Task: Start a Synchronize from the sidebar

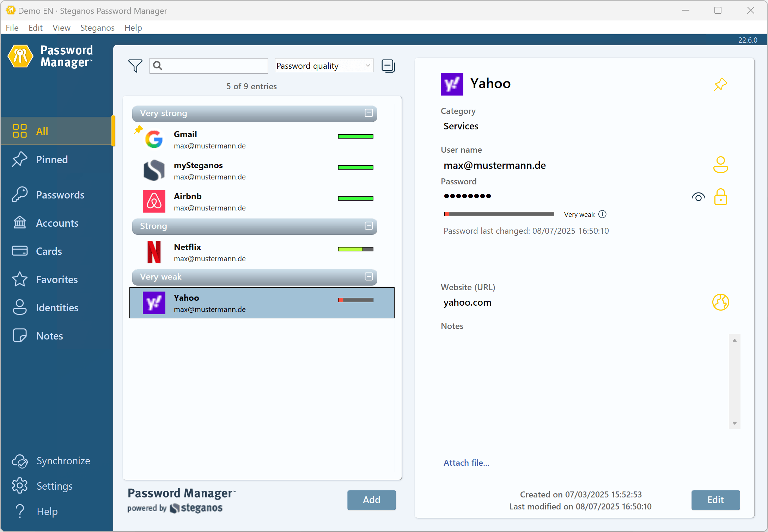Action: click(64, 461)
